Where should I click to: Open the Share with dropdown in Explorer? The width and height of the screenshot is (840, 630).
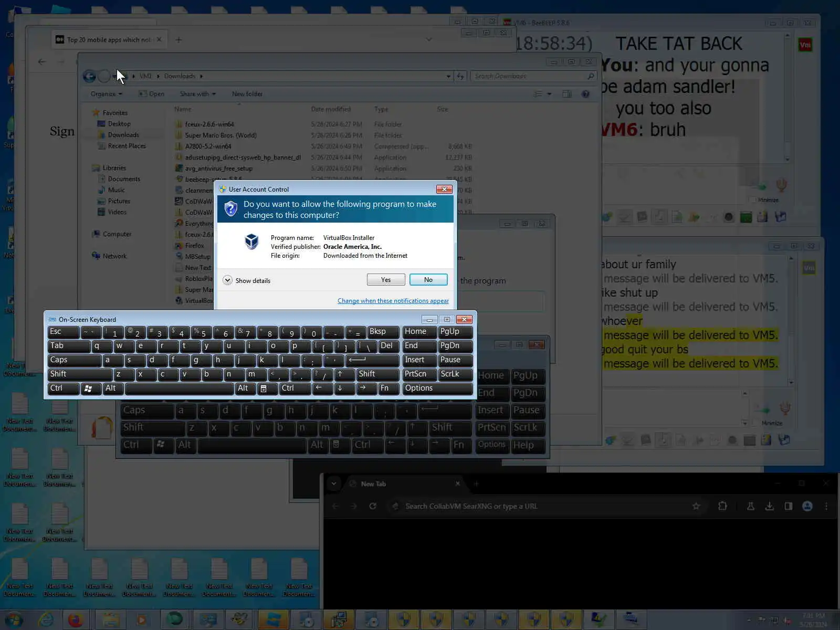click(x=197, y=94)
